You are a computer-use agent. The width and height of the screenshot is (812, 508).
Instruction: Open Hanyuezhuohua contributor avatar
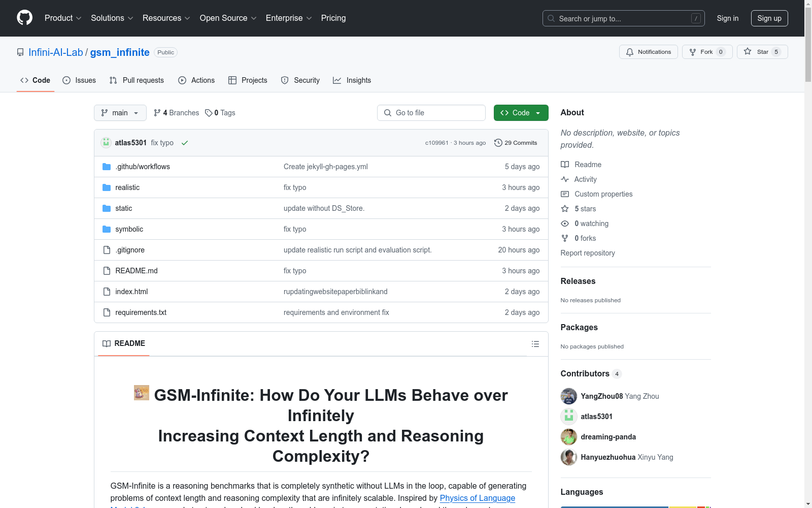pos(569,457)
